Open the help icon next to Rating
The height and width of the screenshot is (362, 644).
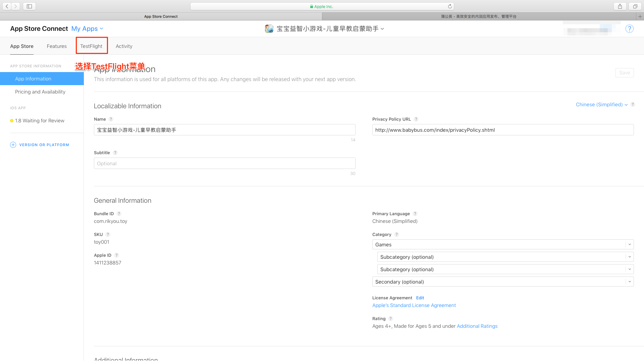click(390, 319)
